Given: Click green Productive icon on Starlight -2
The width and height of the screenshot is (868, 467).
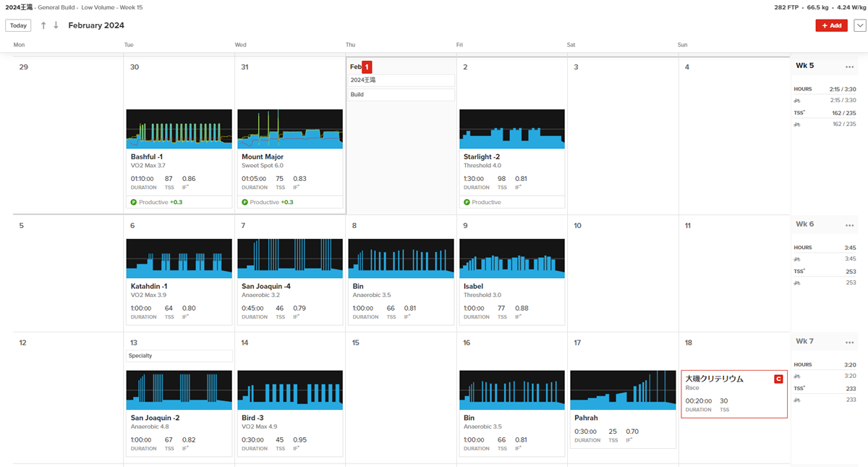Looking at the screenshot, I should [x=467, y=202].
